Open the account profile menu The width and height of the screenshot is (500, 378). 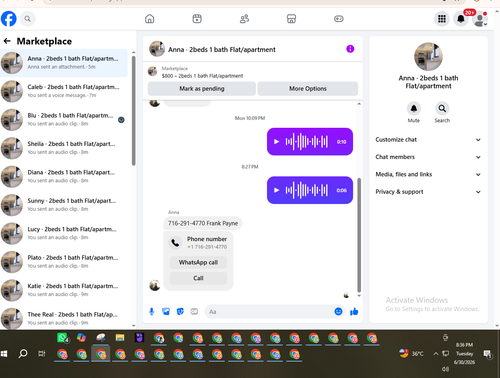click(480, 19)
